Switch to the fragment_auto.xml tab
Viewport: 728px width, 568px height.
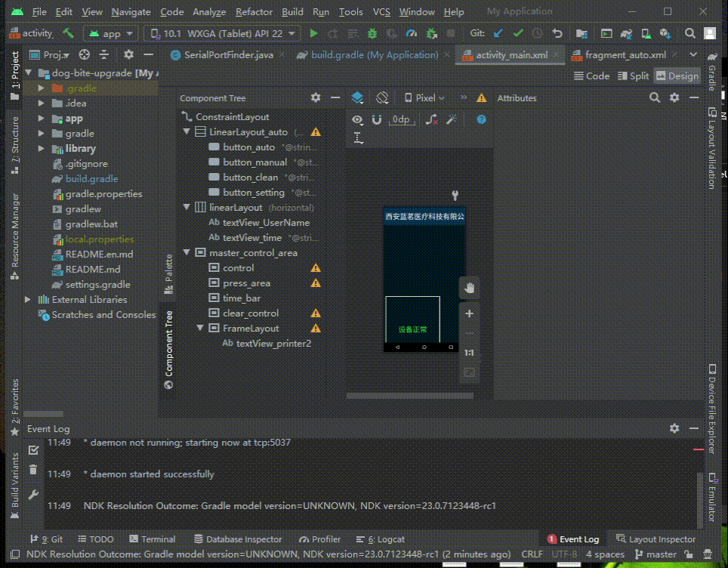tap(625, 55)
